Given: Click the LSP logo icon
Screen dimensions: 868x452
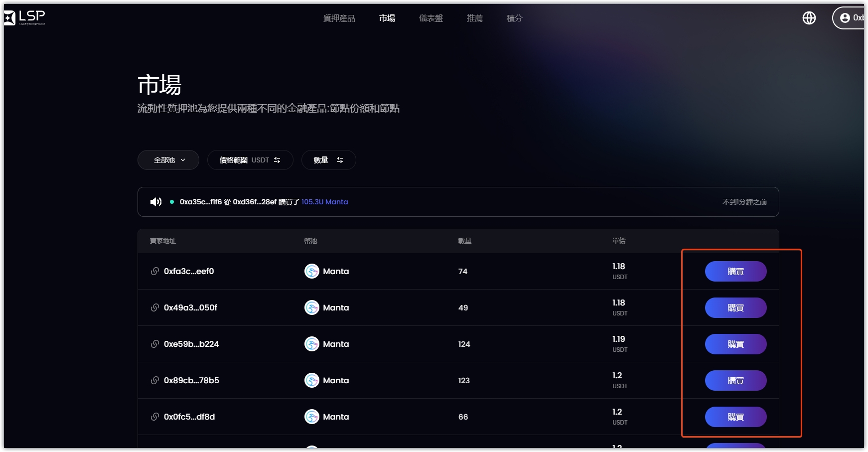Looking at the screenshot, I should (x=10, y=18).
